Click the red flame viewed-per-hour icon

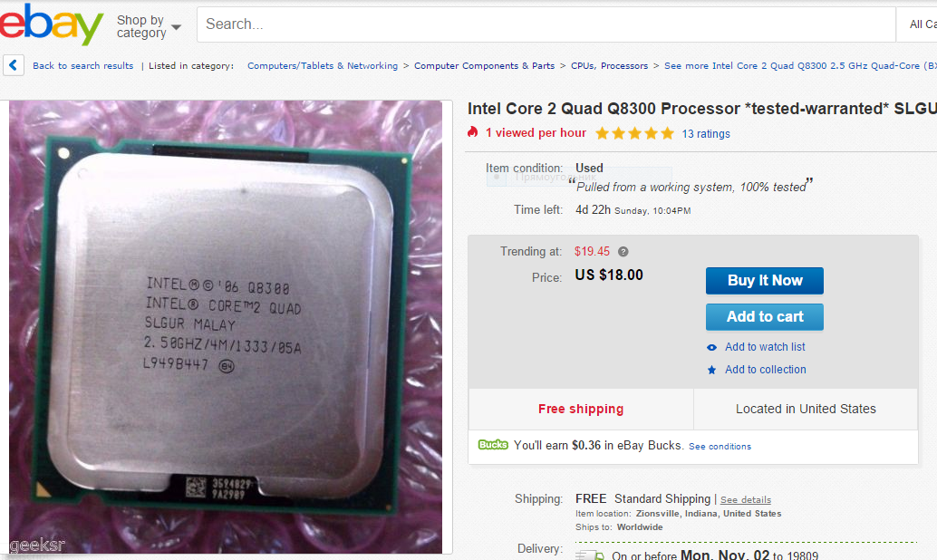(473, 132)
